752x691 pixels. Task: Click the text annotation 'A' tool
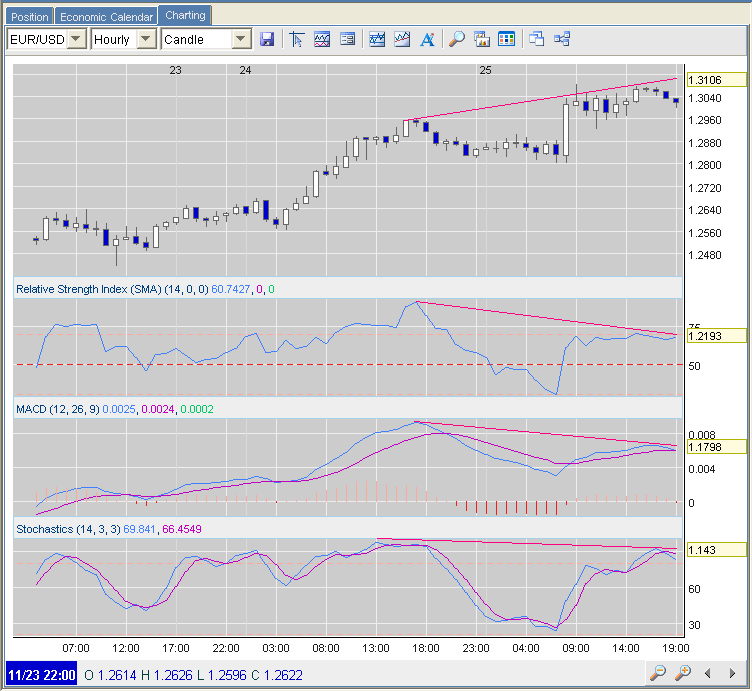click(x=427, y=39)
